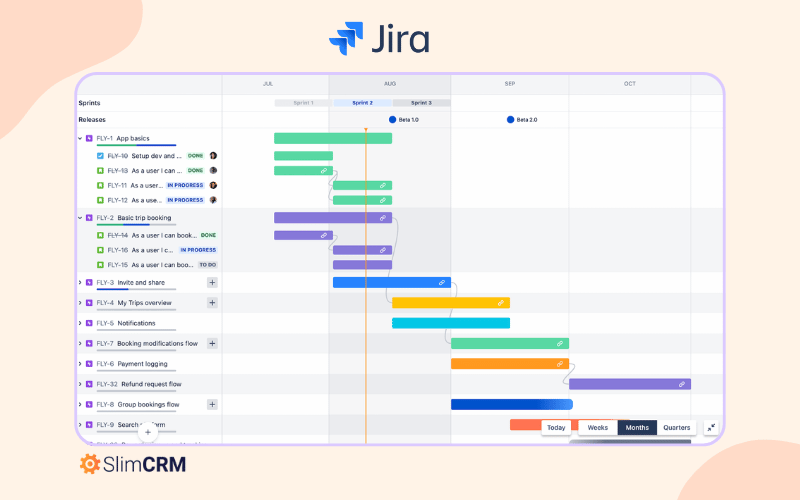This screenshot has width=800, height=500.
Task: Click the assignee avatar on FLY-12
Action: [x=213, y=200]
